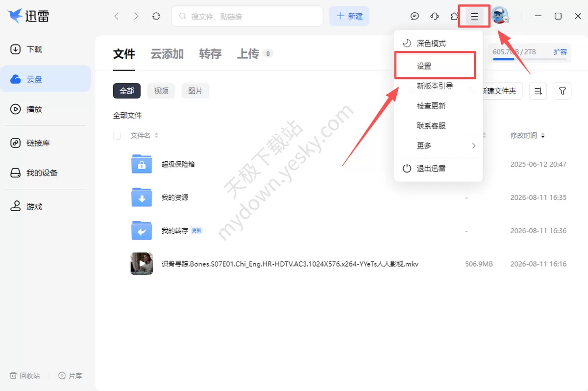Open the messages chat bubble icon
This screenshot has width=588, height=391.
coord(415,16)
